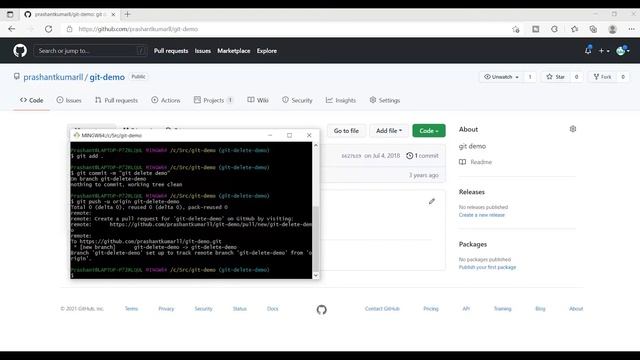Star the repository
The width and height of the screenshot is (640, 360).
click(556, 77)
